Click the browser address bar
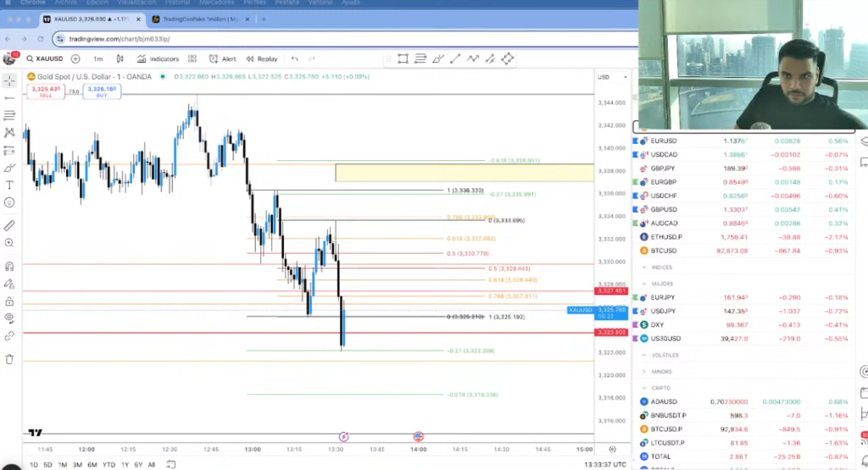This screenshot has width=868, height=470. [x=343, y=39]
